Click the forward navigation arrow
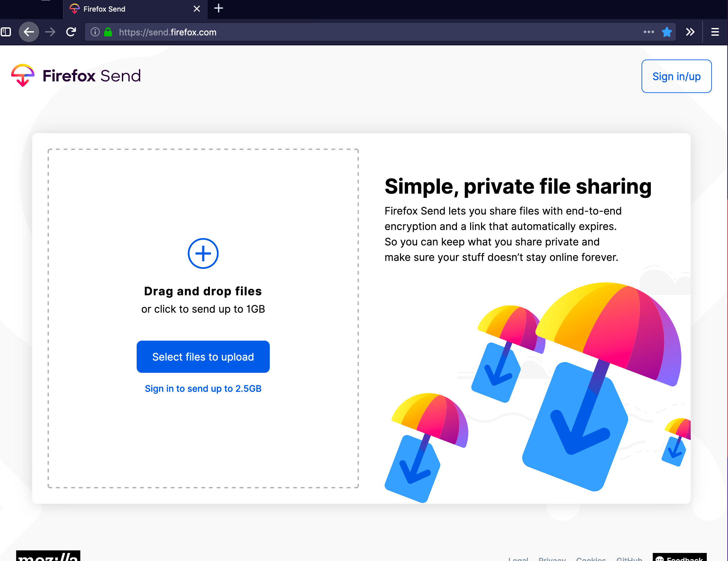Image resolution: width=728 pixels, height=561 pixels. tap(50, 32)
